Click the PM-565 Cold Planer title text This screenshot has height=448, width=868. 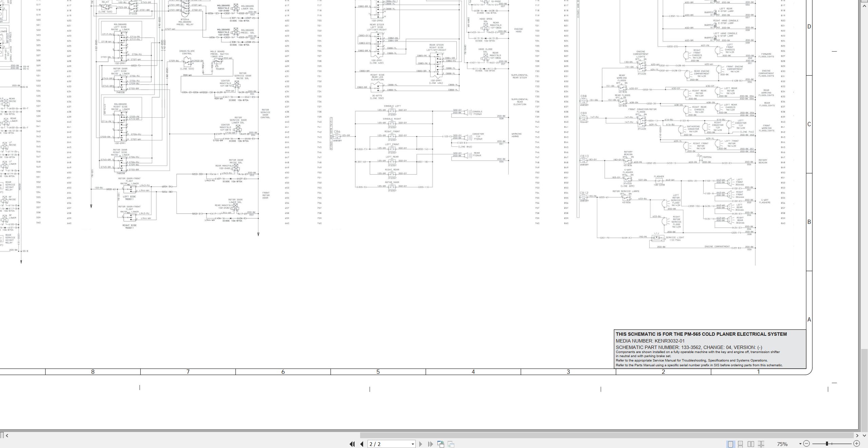pyautogui.click(x=701, y=334)
